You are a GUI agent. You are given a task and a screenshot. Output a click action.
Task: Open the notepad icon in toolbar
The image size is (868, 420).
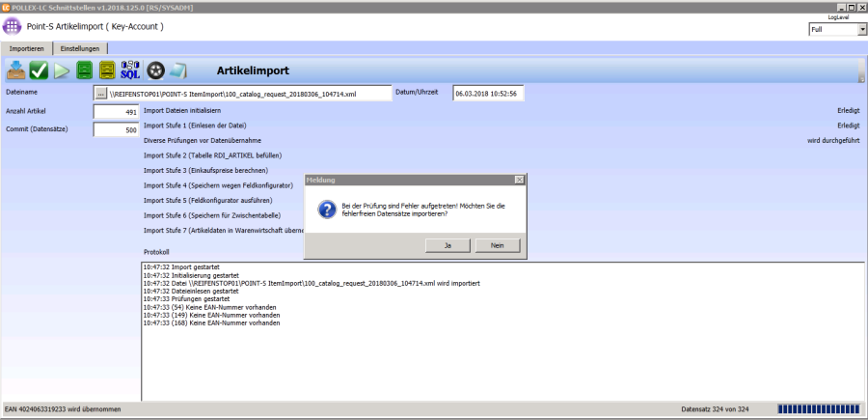tap(177, 70)
